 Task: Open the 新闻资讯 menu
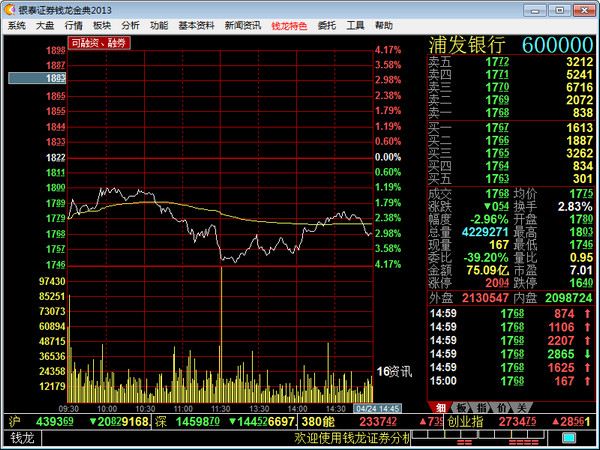(243, 26)
